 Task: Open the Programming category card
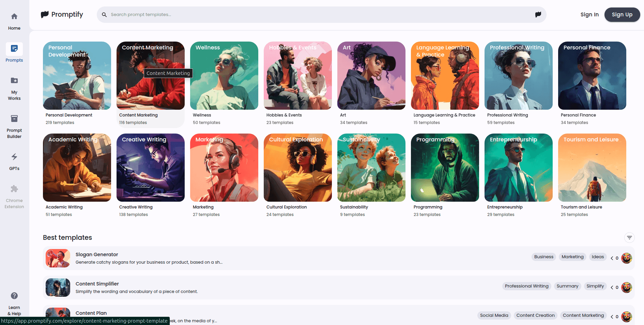coord(445,168)
